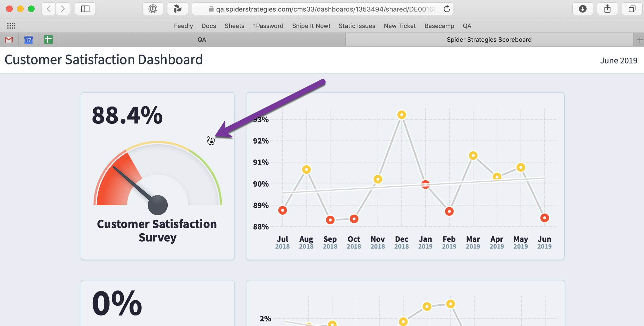Click the Safari back navigation arrow
The image size is (644, 326).
click(x=49, y=9)
